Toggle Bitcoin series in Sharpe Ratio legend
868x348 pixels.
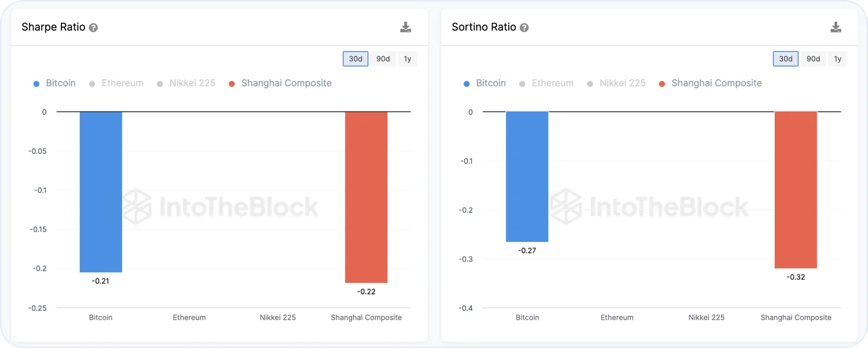(x=55, y=83)
